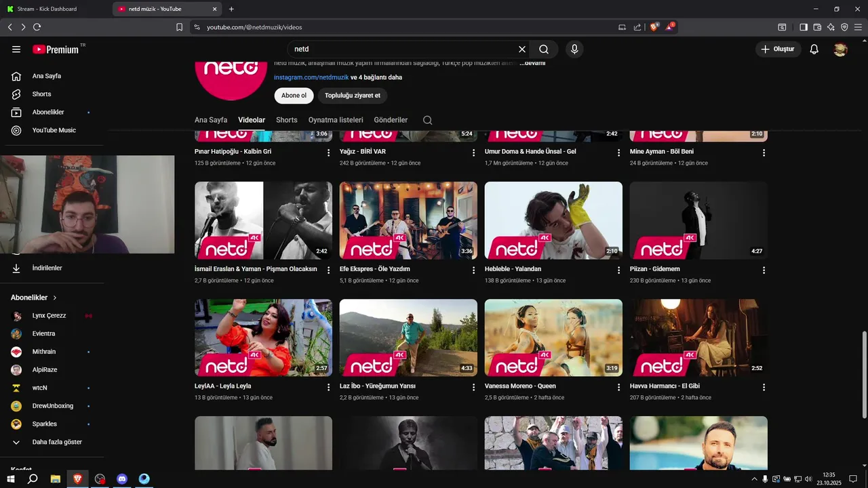Open the Windows Start menu
Viewport: 868px width, 488px height.
click(x=11, y=479)
